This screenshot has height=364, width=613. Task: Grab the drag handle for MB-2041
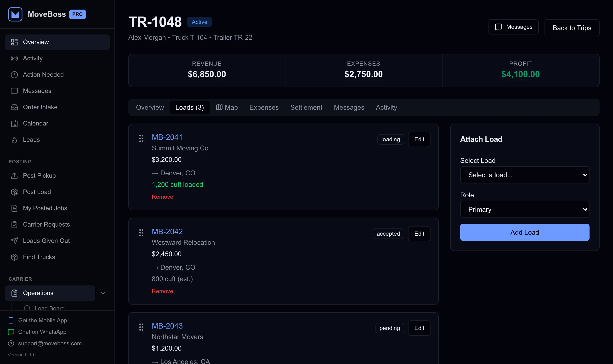coord(141,138)
